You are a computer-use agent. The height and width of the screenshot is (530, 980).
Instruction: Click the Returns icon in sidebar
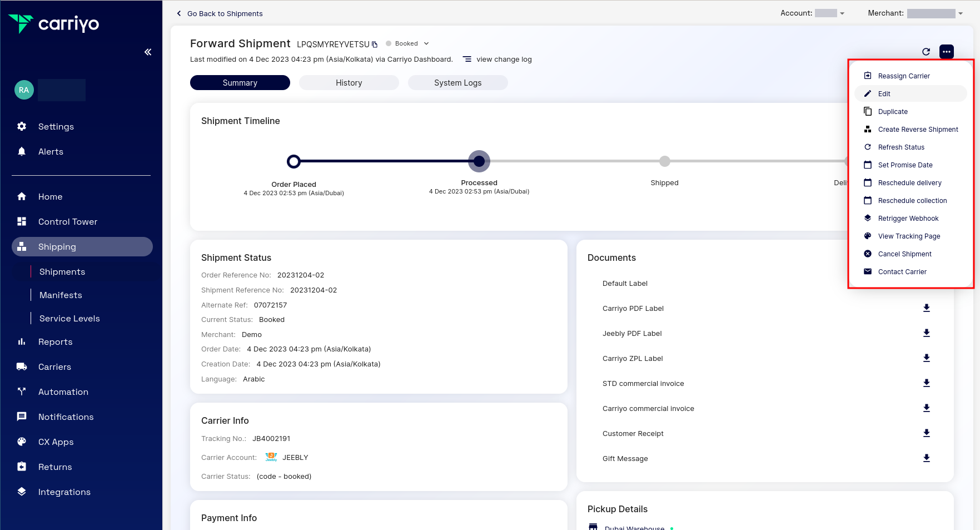click(22, 467)
